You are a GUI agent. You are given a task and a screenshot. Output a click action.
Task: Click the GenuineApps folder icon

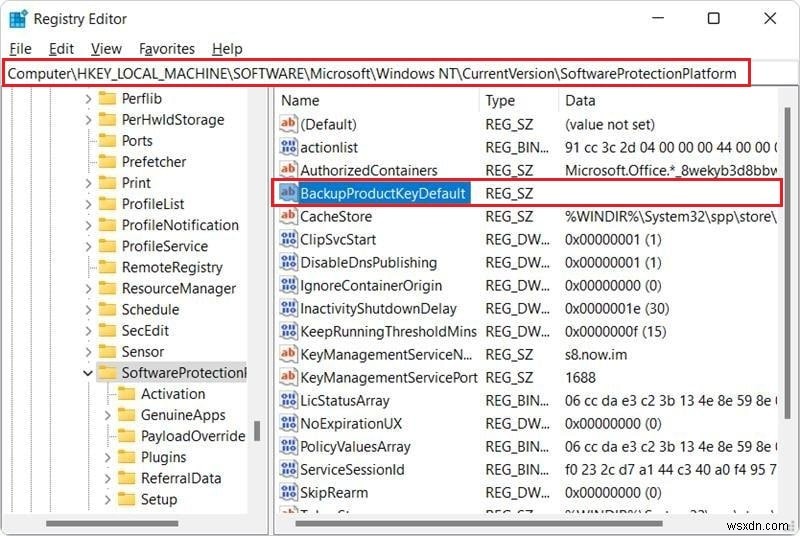(127, 415)
